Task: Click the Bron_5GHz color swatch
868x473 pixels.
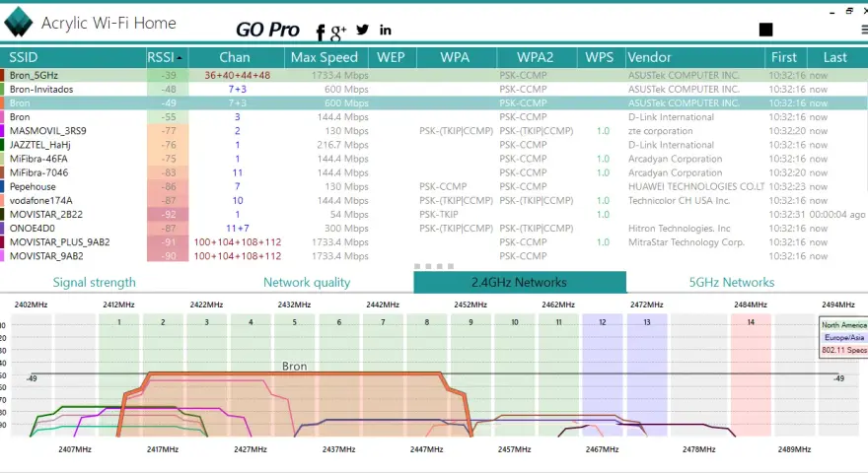Action: coord(2,75)
